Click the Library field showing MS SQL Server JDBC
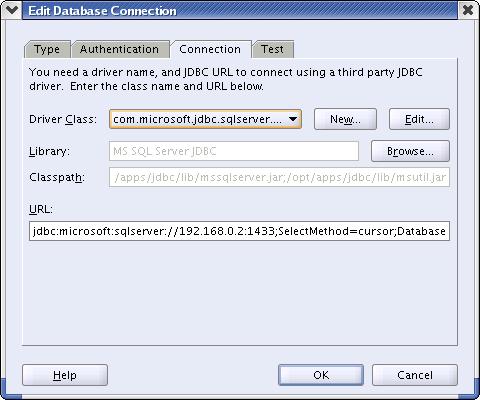Screen dimensions: 480x400 pos(234,151)
